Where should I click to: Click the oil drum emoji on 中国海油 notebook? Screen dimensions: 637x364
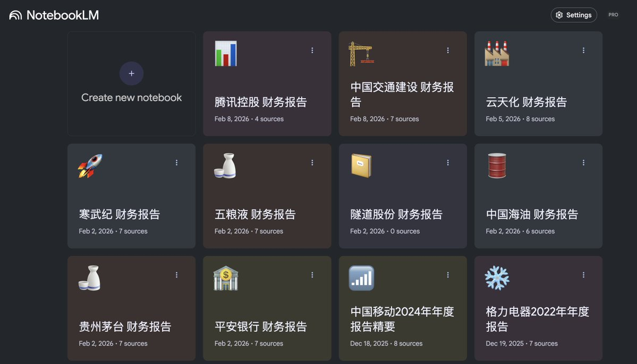[x=497, y=166]
